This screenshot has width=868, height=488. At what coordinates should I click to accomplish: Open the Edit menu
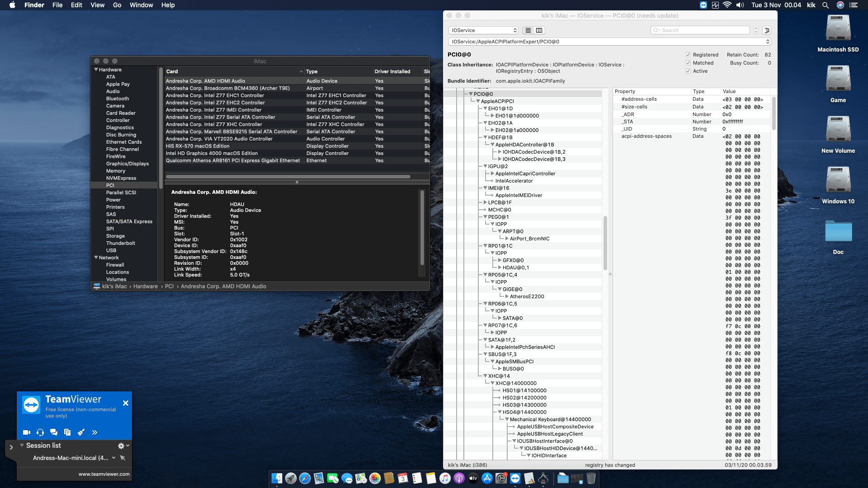[76, 5]
